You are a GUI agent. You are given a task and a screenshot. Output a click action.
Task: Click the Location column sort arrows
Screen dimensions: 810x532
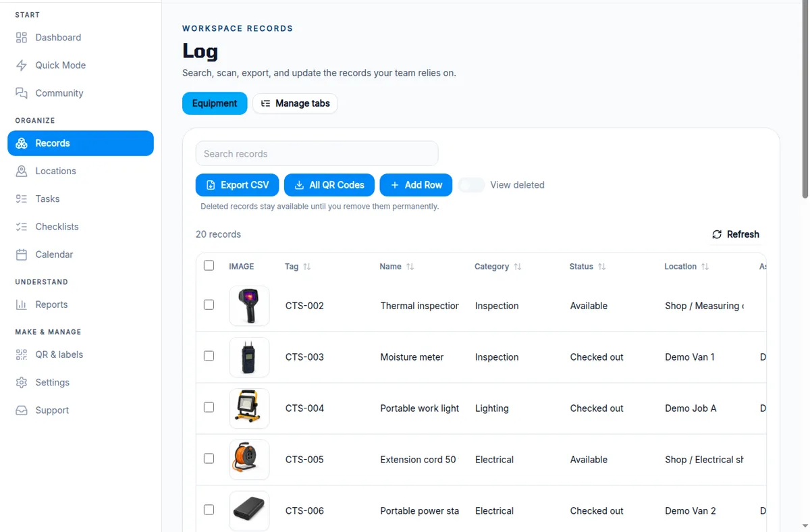(705, 267)
